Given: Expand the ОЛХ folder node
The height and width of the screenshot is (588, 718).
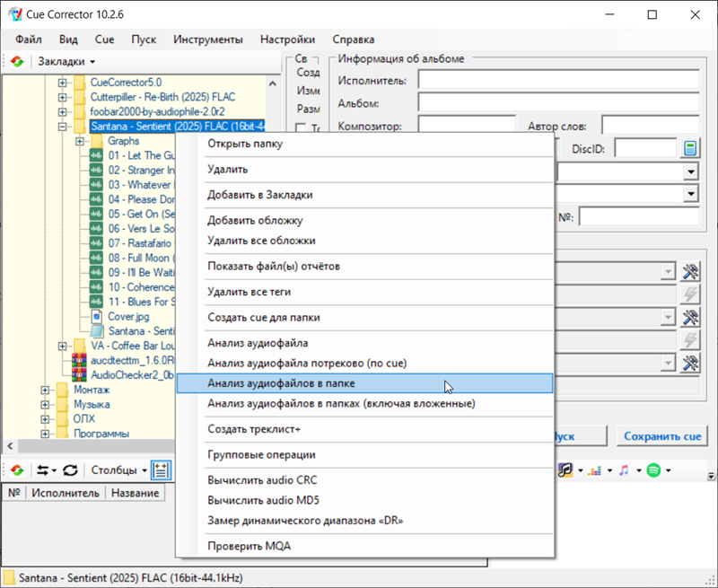Looking at the screenshot, I should [x=45, y=419].
